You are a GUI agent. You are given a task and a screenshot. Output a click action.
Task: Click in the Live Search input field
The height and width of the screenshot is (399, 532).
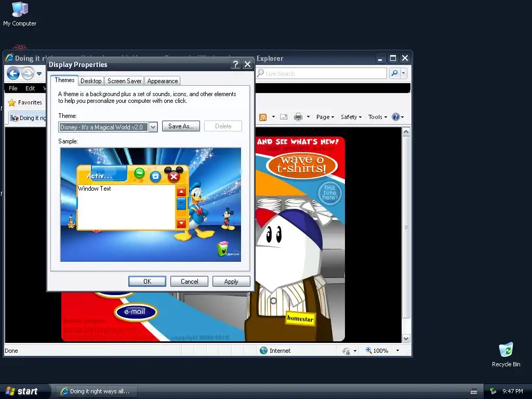click(321, 73)
